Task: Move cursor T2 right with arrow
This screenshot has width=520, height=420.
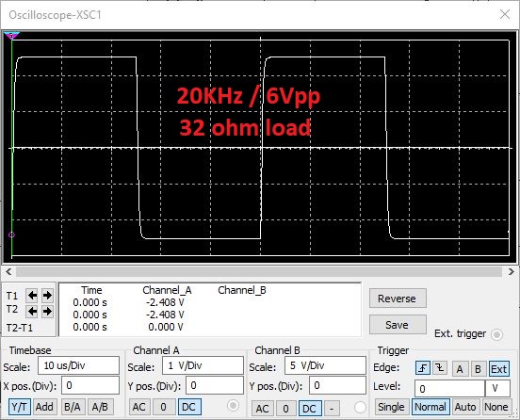Action: 47,312
